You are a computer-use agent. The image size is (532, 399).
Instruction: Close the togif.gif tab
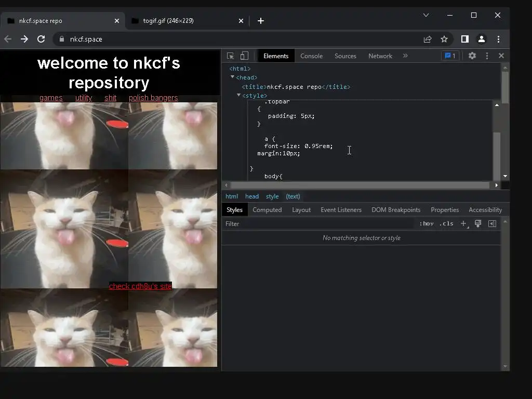pyautogui.click(x=241, y=21)
